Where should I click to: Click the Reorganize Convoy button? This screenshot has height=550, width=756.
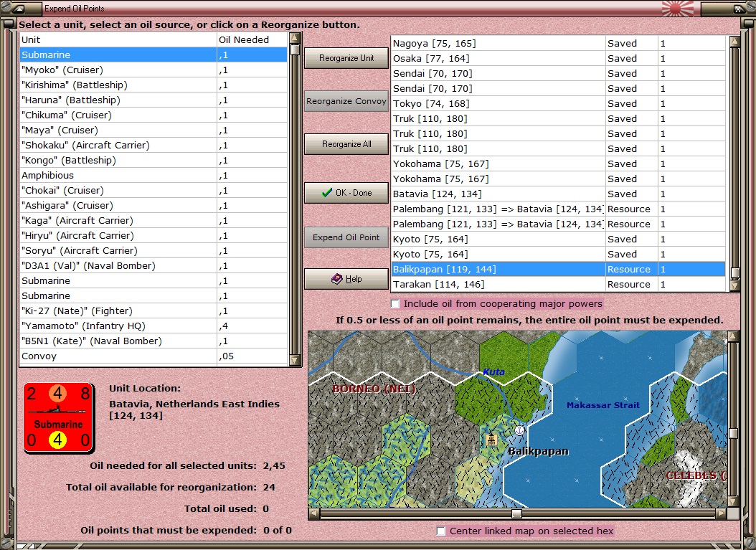(x=346, y=101)
